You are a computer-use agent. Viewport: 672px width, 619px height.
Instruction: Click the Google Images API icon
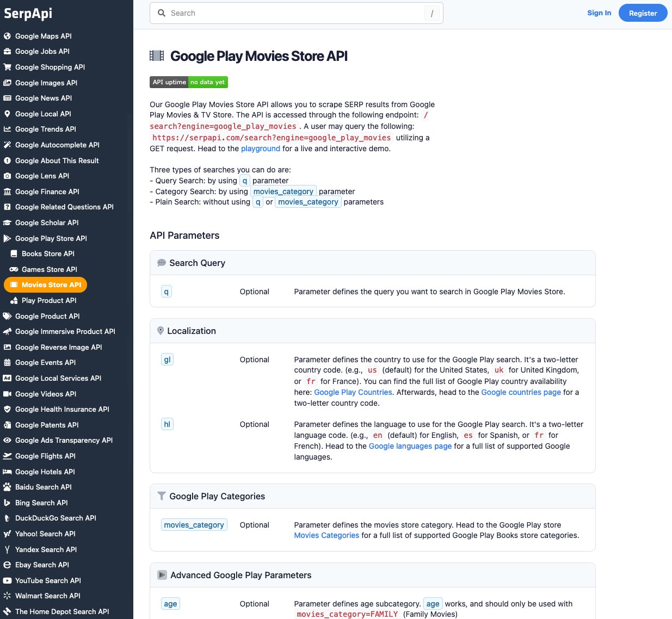pos(7,83)
